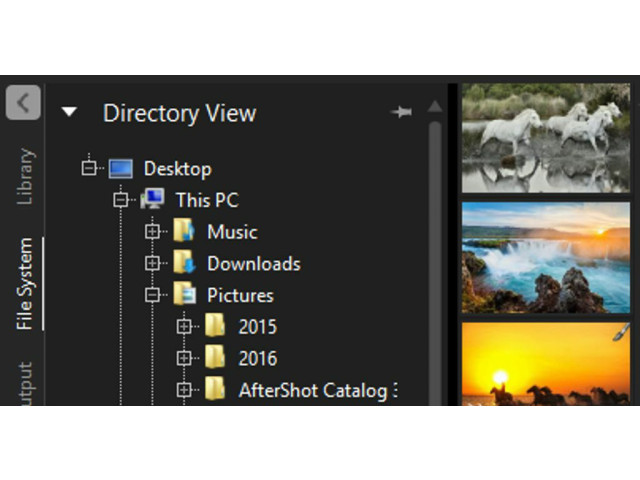Select the Pictures folder label

click(x=240, y=296)
